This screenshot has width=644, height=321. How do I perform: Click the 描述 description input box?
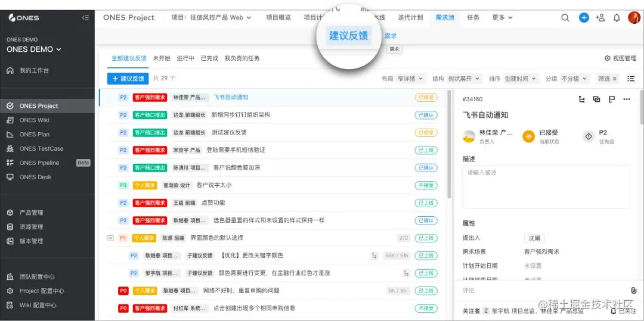pyautogui.click(x=546, y=187)
